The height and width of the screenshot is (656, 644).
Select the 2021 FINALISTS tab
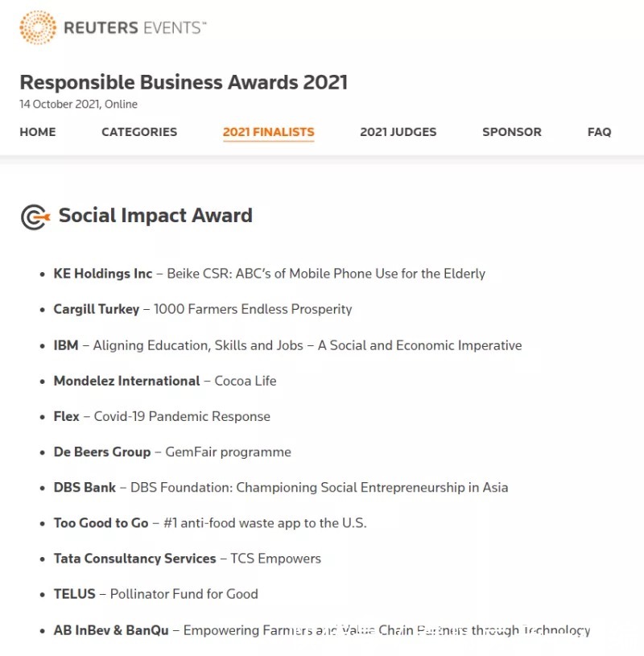(x=268, y=132)
